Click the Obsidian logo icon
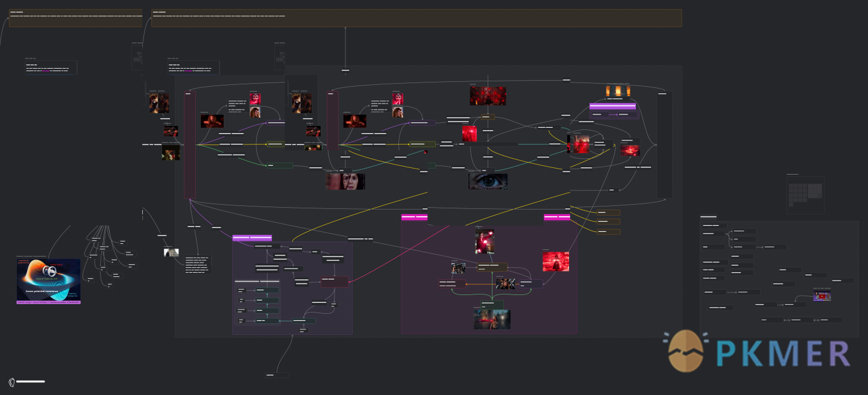The height and width of the screenshot is (395, 868). pyautogui.click(x=11, y=382)
